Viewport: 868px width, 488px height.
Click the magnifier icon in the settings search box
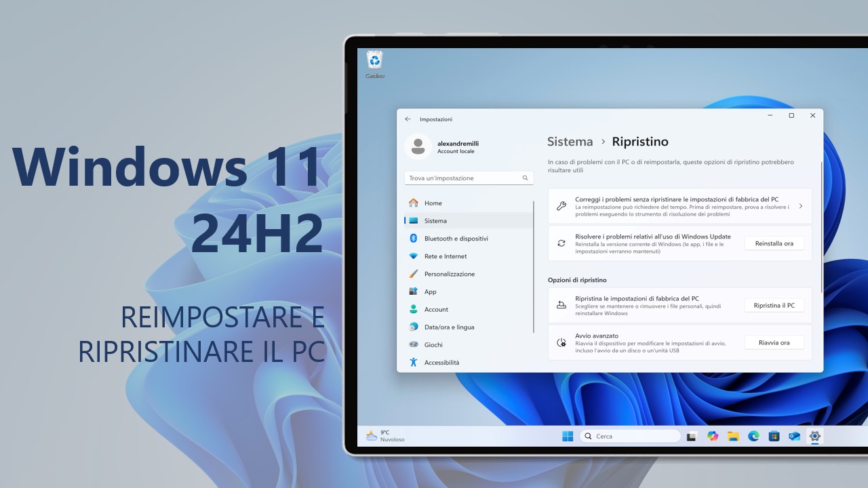(x=525, y=178)
